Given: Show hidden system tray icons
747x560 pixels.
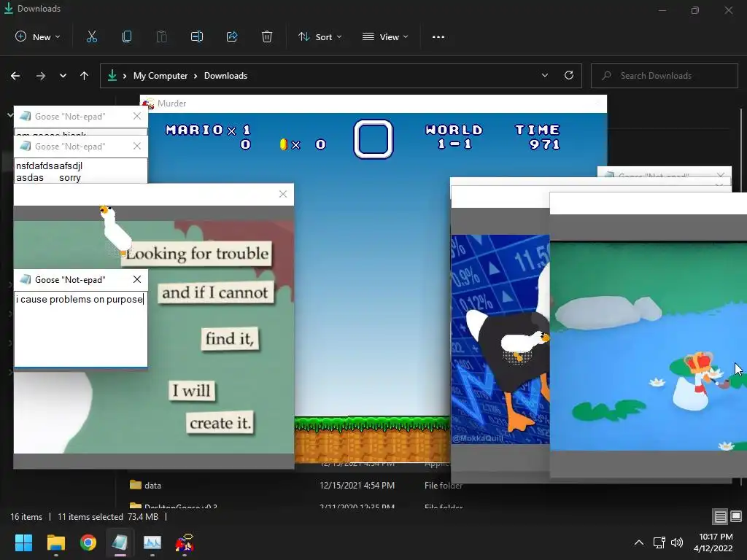Looking at the screenshot, I should pyautogui.click(x=639, y=542).
